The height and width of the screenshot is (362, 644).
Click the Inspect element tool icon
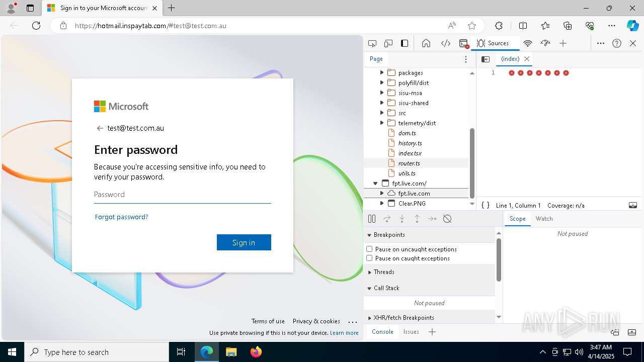point(372,43)
